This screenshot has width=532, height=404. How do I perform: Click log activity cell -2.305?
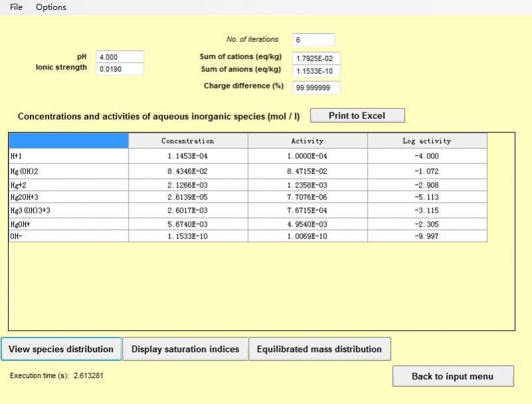click(427, 224)
